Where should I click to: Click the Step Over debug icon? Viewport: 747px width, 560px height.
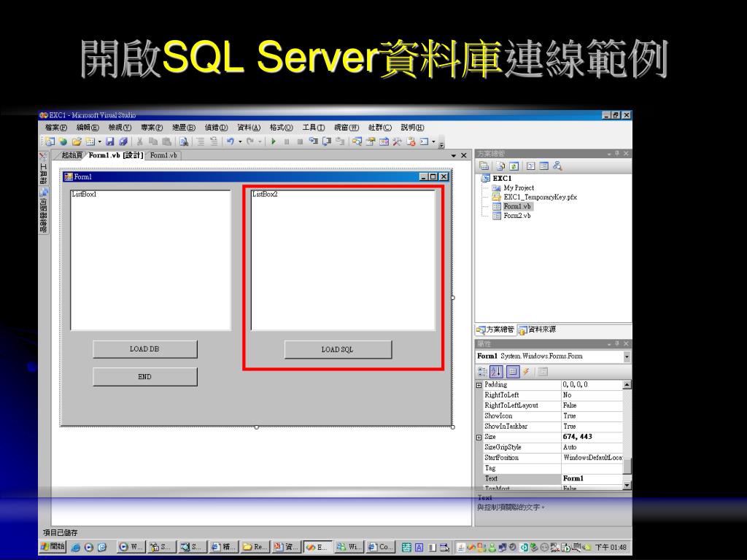tap(326, 141)
